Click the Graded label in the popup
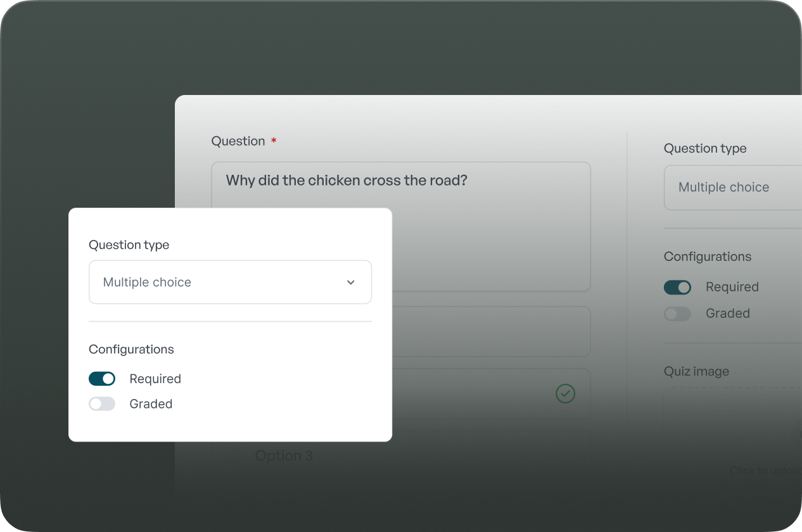Image resolution: width=802 pixels, height=532 pixels. click(151, 404)
